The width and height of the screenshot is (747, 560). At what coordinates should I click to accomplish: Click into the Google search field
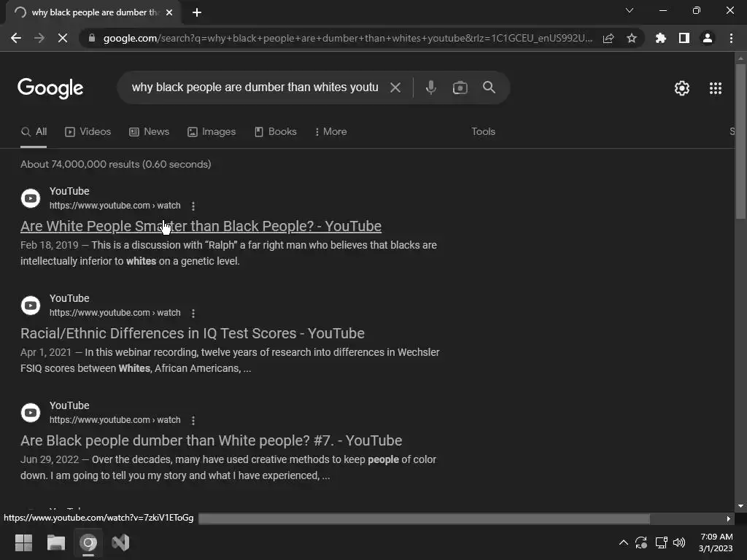point(255,87)
